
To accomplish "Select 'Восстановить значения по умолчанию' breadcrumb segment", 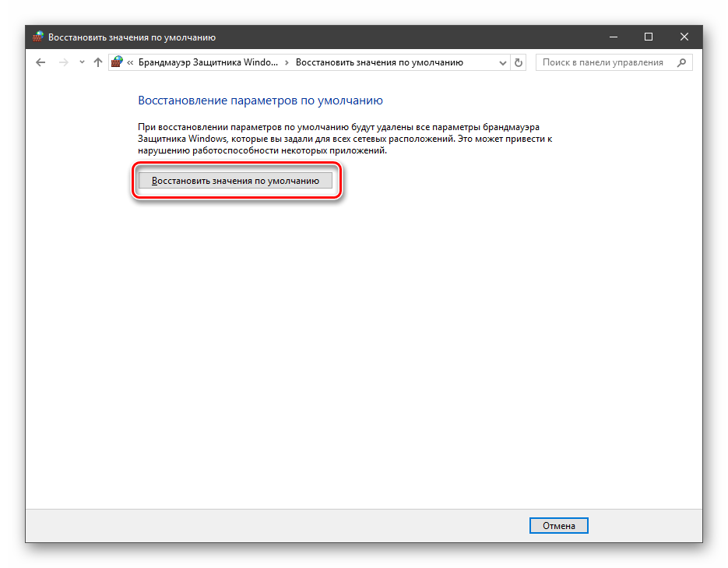I will 379,62.
